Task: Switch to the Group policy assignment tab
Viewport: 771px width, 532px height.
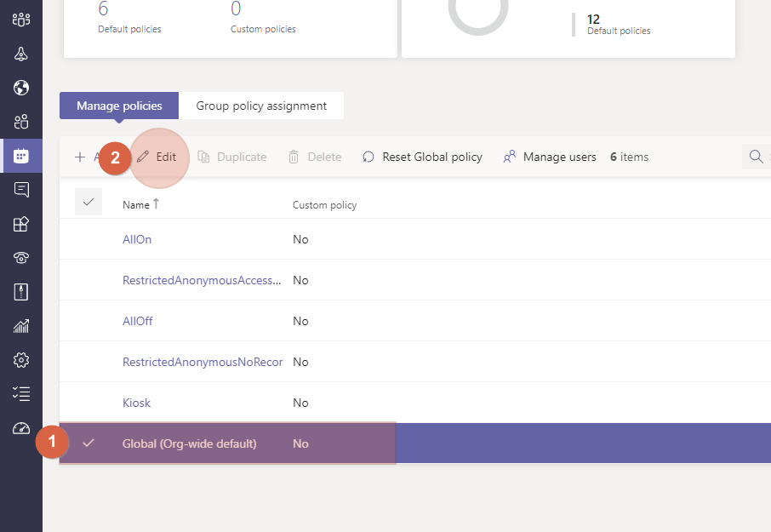Action: pyautogui.click(x=261, y=106)
